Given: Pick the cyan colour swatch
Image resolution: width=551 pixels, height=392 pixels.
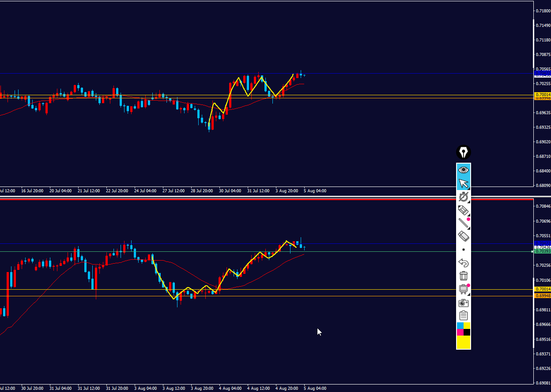Looking at the screenshot, I should pos(460,325).
